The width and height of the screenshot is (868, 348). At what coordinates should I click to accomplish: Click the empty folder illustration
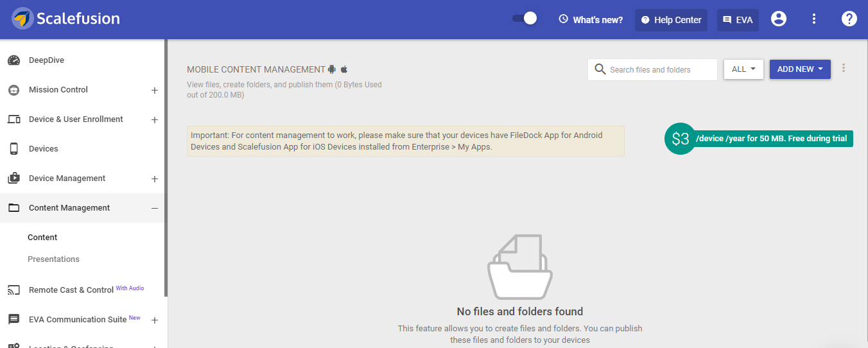click(x=520, y=266)
